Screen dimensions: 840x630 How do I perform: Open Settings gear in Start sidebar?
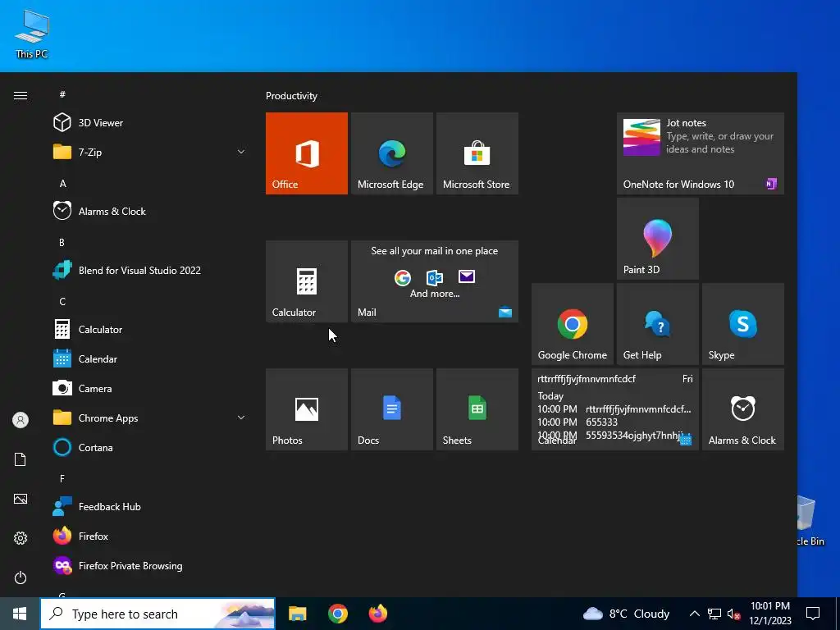[x=21, y=538]
